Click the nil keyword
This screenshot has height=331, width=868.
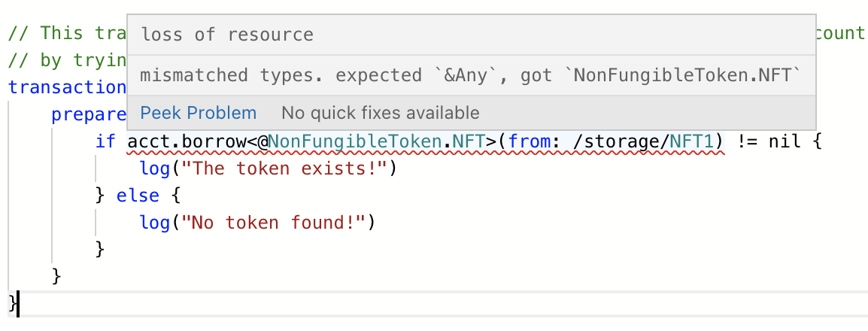(785, 141)
